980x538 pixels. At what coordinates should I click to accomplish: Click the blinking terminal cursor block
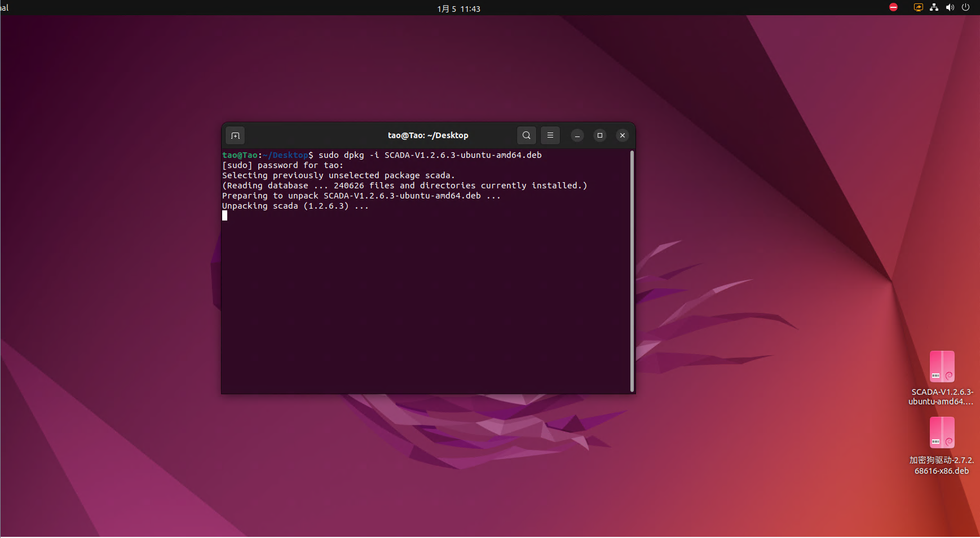pos(225,215)
